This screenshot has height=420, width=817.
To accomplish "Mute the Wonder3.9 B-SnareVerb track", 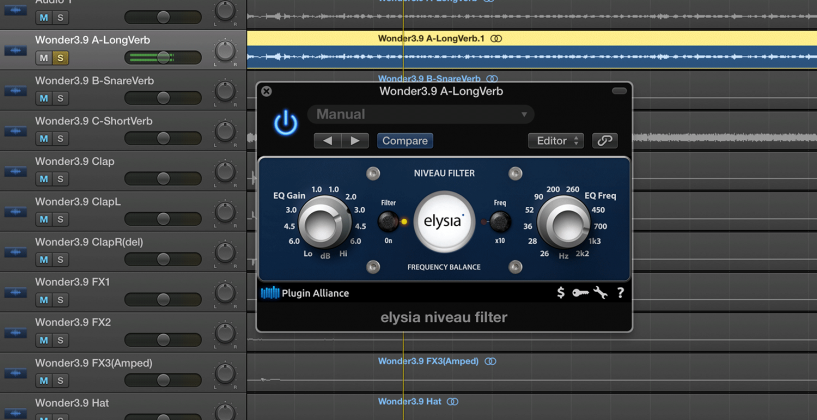I will click(44, 98).
